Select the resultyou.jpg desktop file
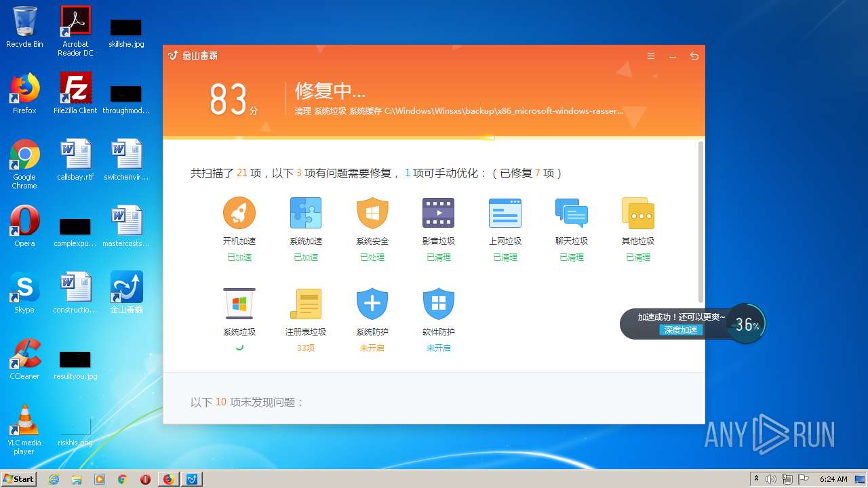 [75, 364]
